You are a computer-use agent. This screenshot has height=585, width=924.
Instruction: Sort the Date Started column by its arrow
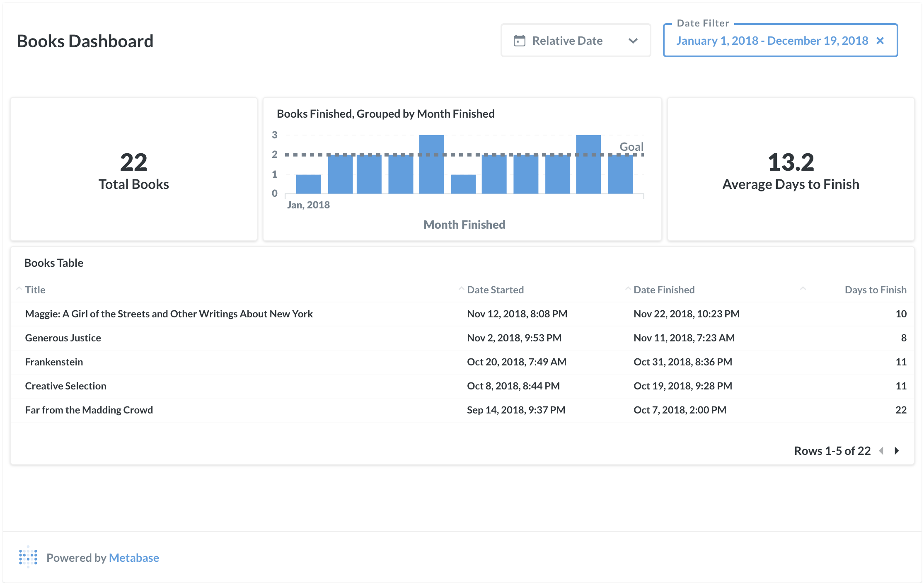pos(461,288)
